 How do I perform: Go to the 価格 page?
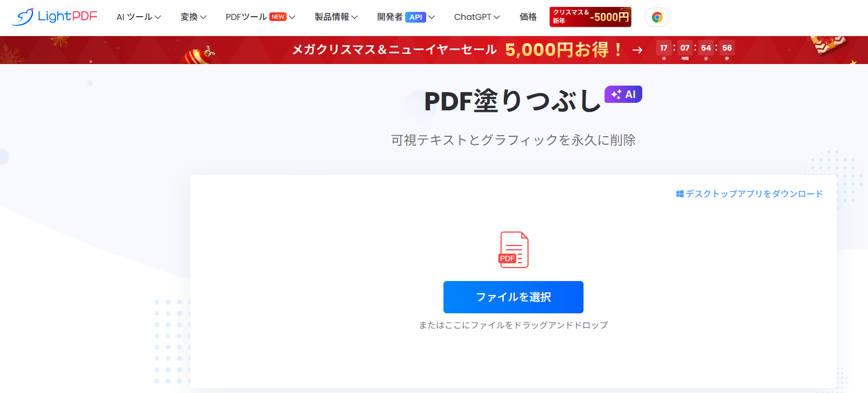point(528,17)
